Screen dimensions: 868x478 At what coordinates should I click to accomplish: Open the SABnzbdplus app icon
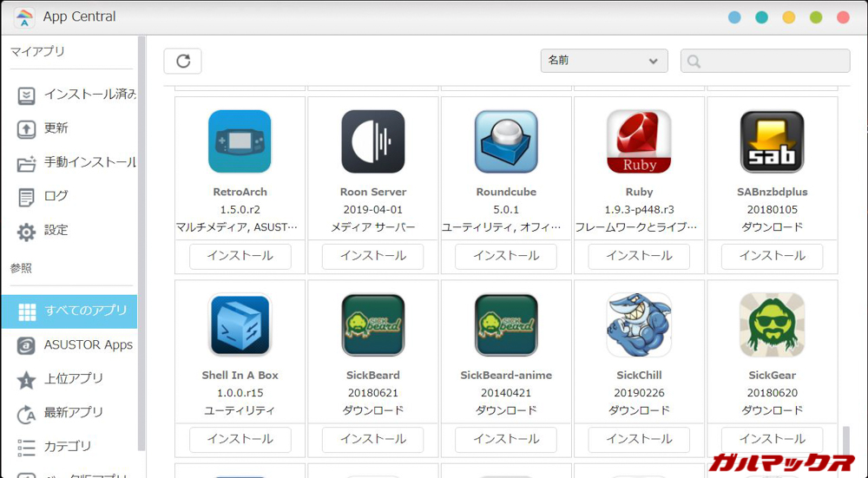[772, 141]
